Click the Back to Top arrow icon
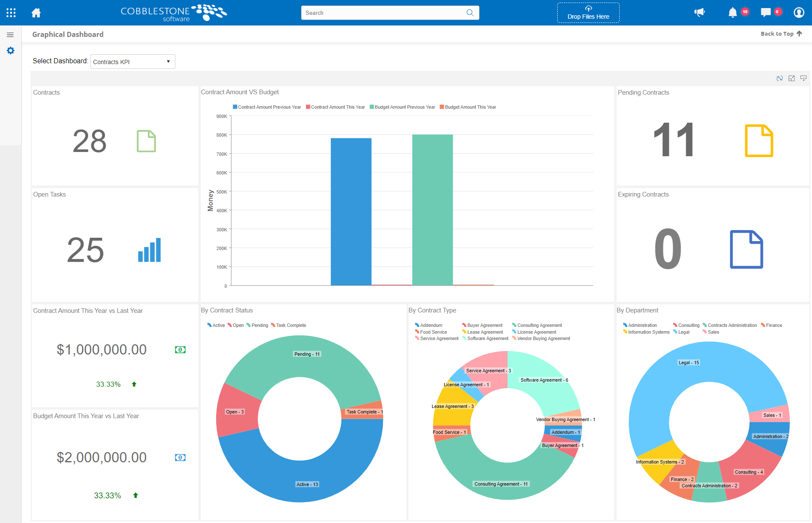The height and width of the screenshot is (523, 812). 799,34
